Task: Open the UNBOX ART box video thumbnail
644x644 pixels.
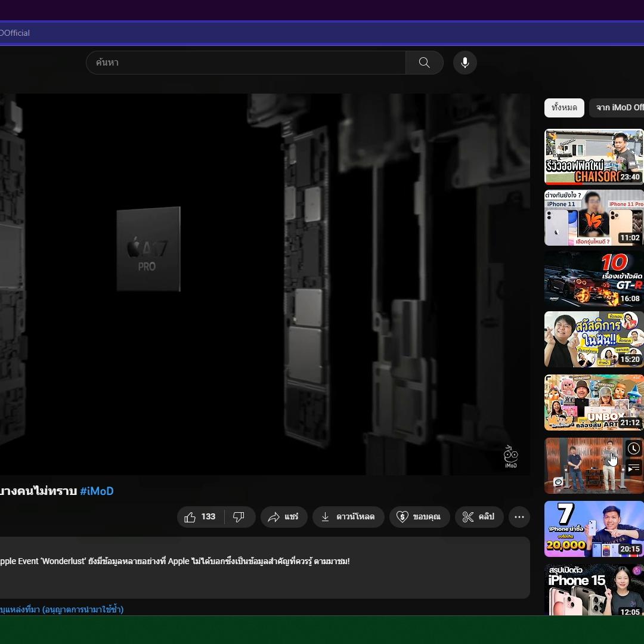Action: click(x=594, y=402)
